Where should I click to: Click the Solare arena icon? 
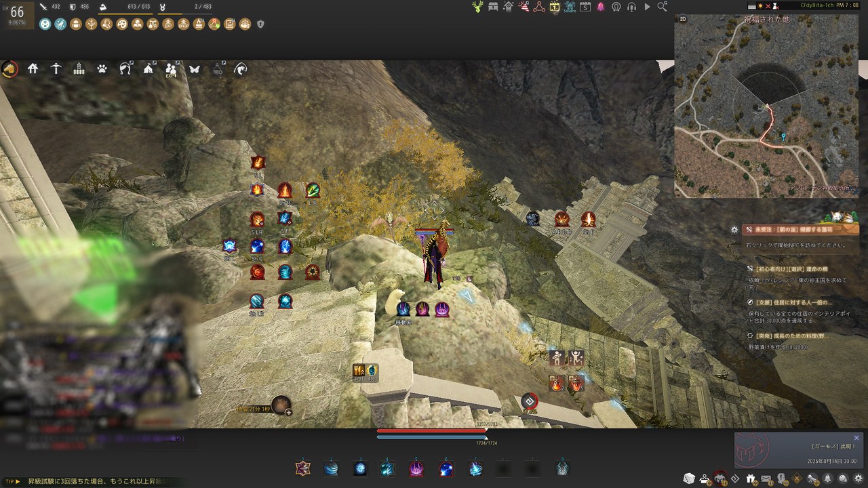[x=570, y=7]
